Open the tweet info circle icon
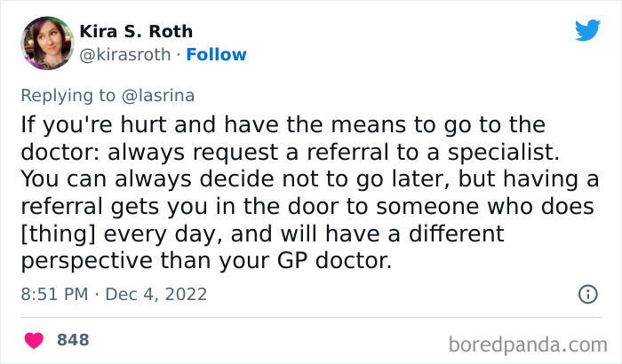 [586, 293]
